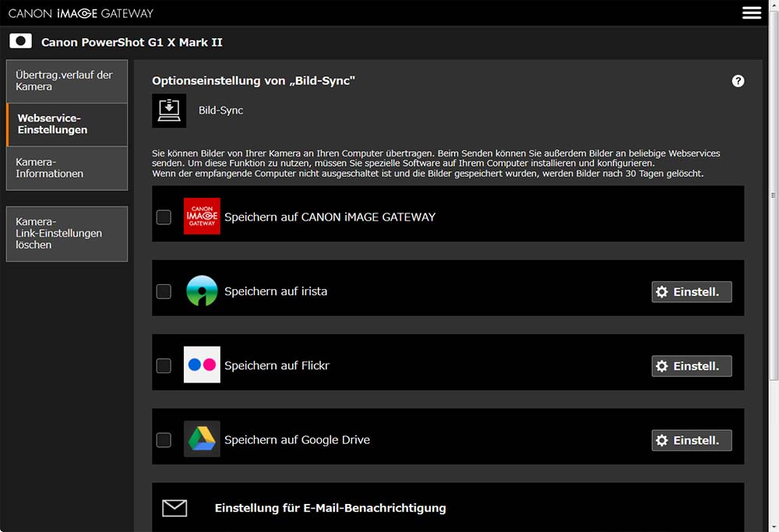The height and width of the screenshot is (532, 779).
Task: Tick the Speichern auf irista checkbox
Action: [x=164, y=291]
